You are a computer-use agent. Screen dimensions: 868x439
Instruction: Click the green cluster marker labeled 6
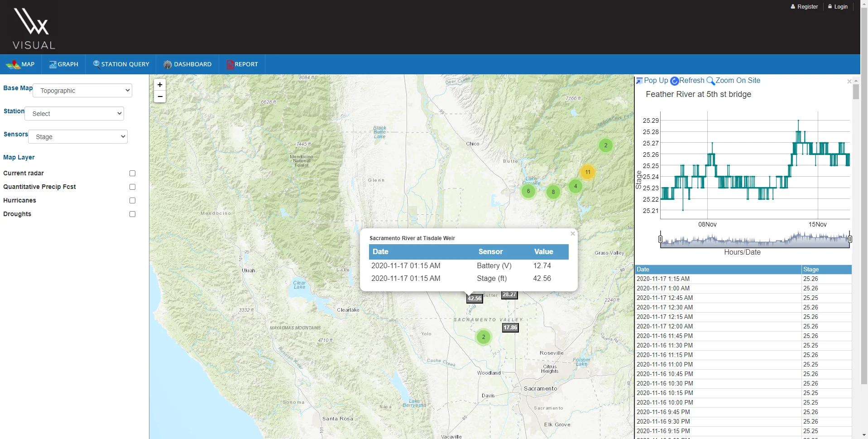pyautogui.click(x=528, y=191)
